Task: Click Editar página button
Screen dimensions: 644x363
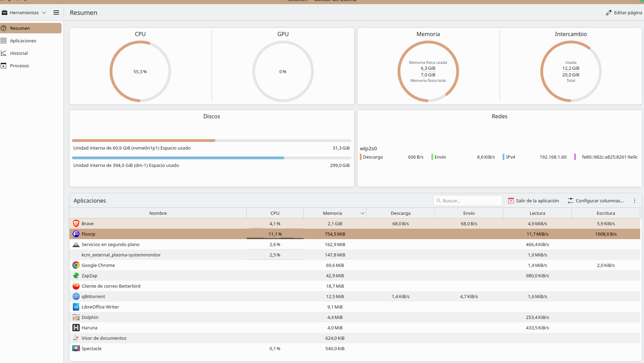Action: pos(624,12)
